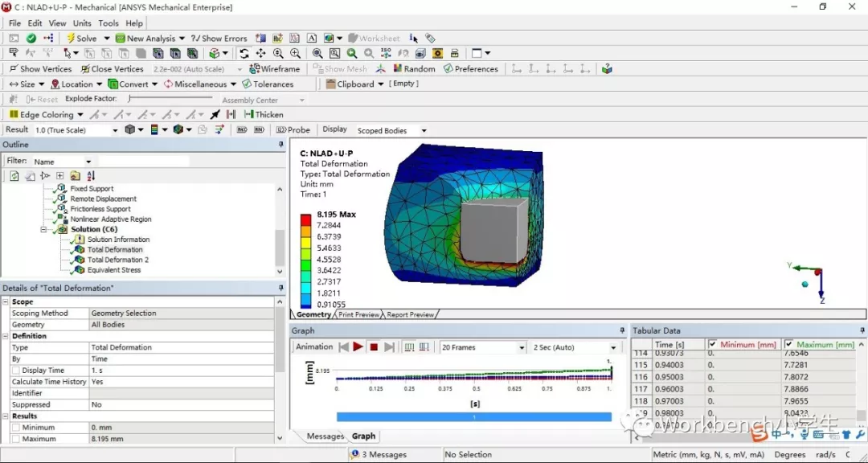Viewport: 868px width, 463px height.
Task: Open the View menu
Action: (58, 23)
